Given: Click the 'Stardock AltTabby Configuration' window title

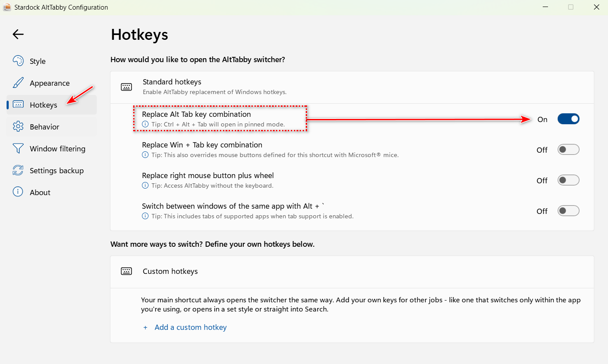Looking at the screenshot, I should pyautogui.click(x=61, y=7).
